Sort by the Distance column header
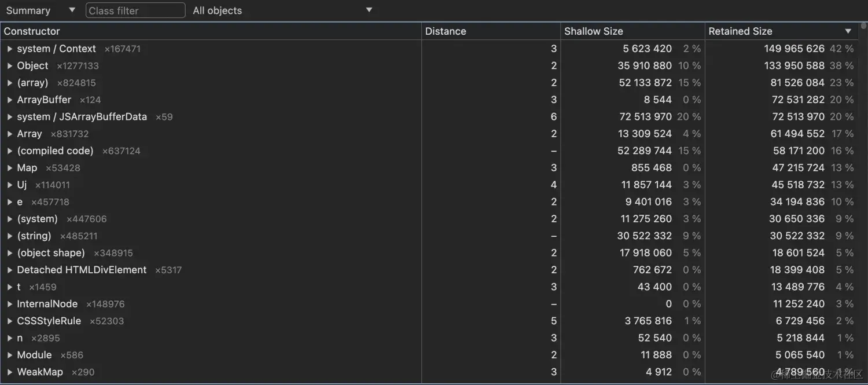 click(x=491, y=31)
